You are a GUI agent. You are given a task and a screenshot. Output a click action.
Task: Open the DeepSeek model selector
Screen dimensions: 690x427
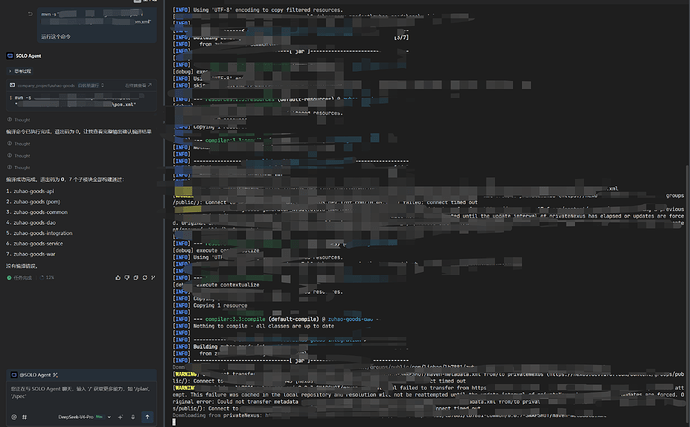coord(84,417)
